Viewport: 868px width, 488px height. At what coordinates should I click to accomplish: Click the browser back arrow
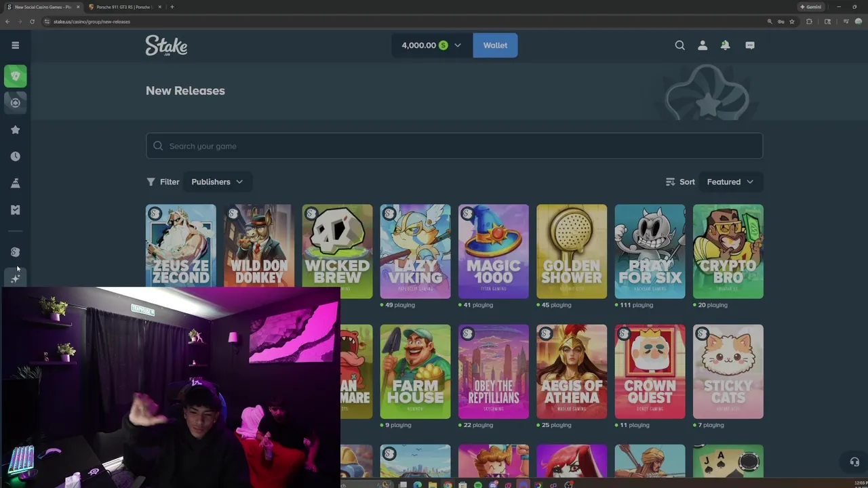[x=7, y=22]
